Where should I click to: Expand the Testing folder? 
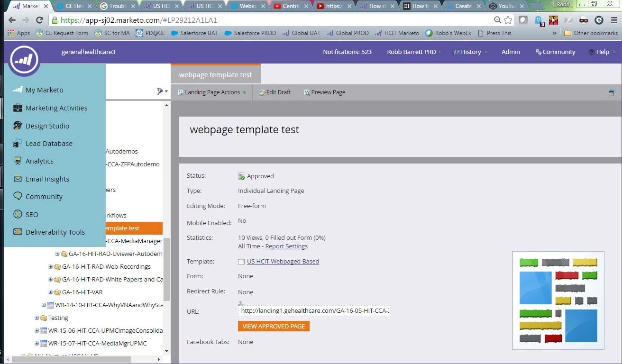click(x=37, y=318)
